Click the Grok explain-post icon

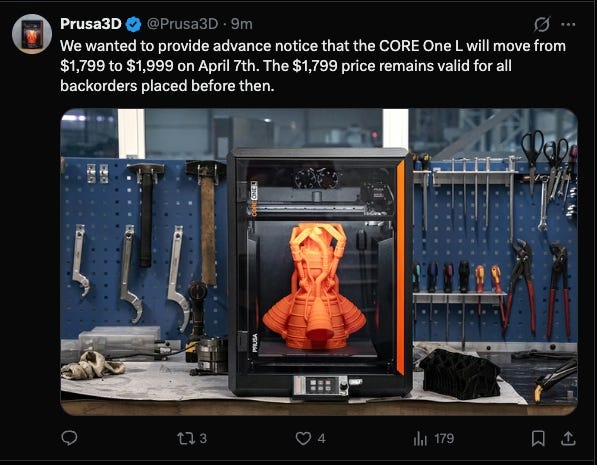click(541, 24)
